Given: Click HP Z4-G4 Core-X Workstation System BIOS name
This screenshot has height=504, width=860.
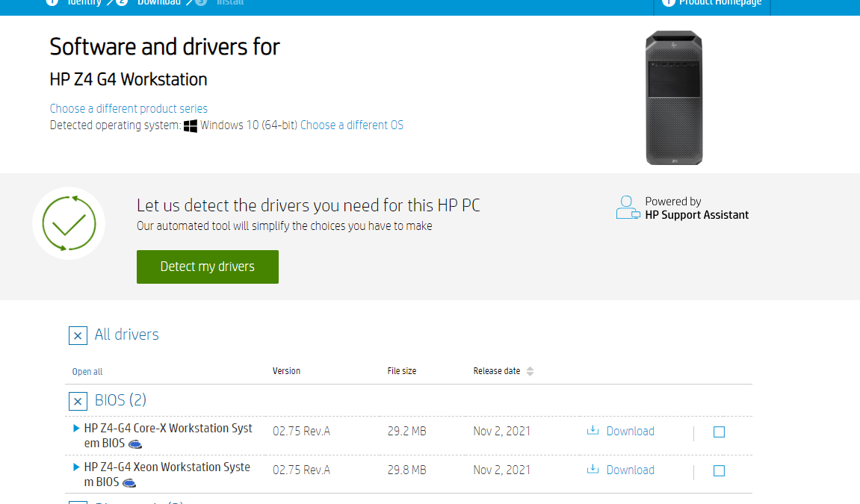Looking at the screenshot, I should pyautogui.click(x=168, y=435).
